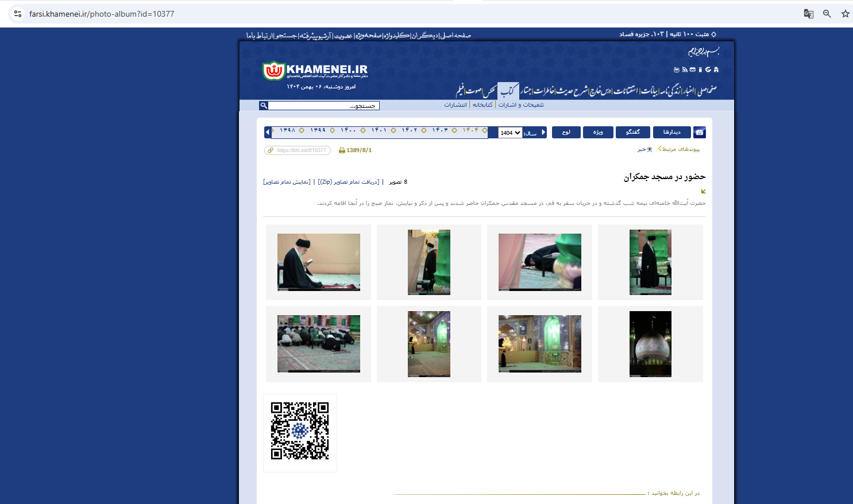The image size is (853, 504).
Task: Click the printer icon beside the date 1389/8/1
Action: (342, 150)
